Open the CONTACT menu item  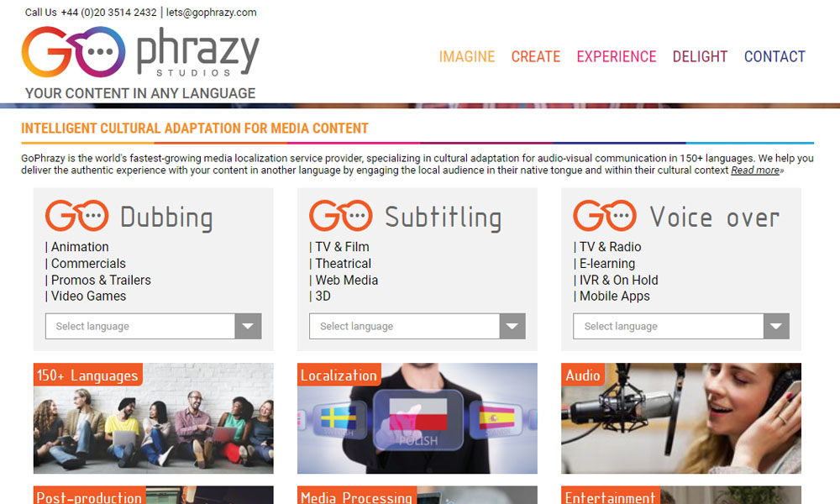click(774, 56)
